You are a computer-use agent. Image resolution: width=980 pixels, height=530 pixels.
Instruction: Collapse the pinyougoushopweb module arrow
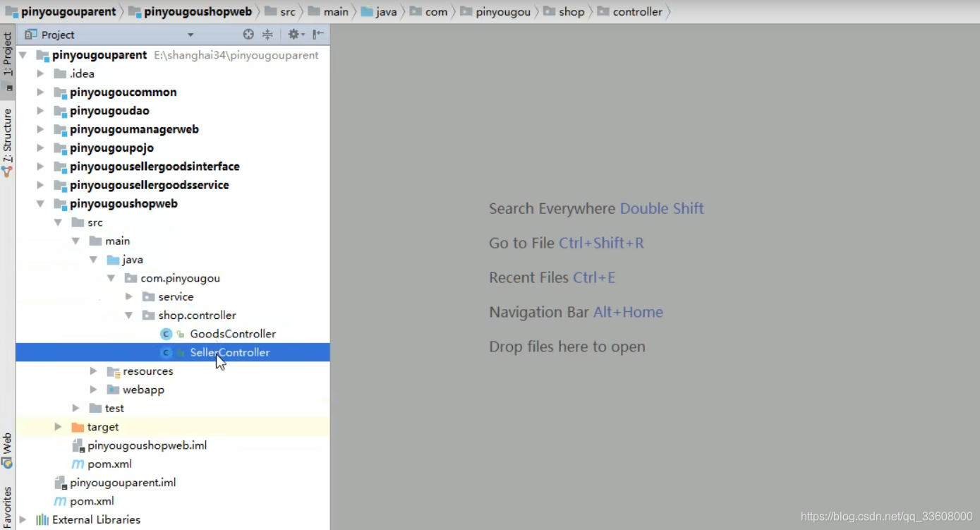40,203
